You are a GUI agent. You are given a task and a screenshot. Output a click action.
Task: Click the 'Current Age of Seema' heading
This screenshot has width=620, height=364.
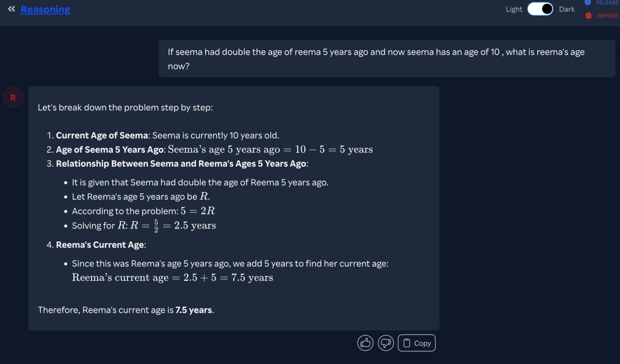(x=102, y=135)
